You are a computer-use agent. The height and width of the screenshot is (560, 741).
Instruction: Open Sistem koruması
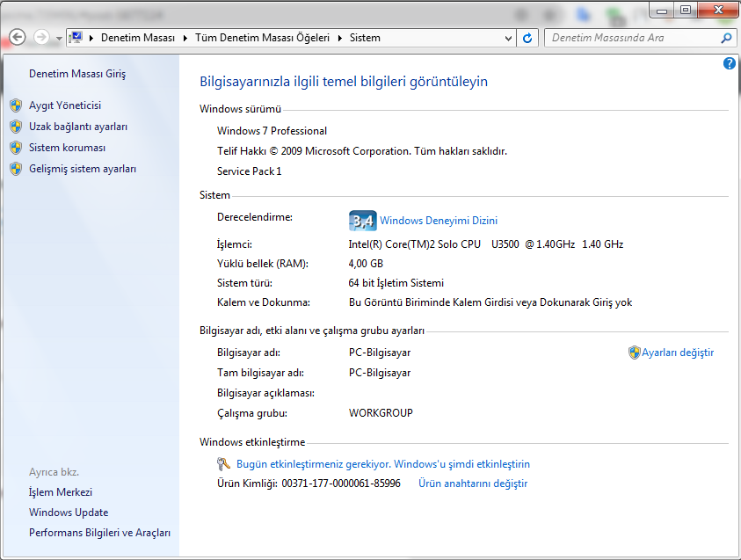pyautogui.click(x=67, y=148)
